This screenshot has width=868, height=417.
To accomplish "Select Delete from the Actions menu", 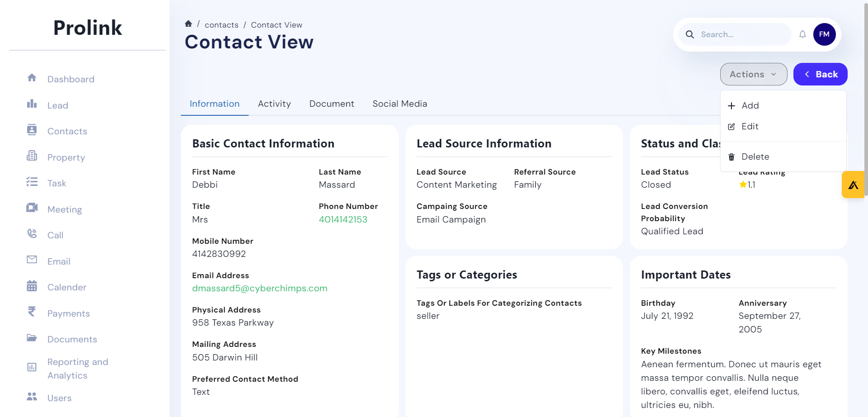I will point(755,156).
